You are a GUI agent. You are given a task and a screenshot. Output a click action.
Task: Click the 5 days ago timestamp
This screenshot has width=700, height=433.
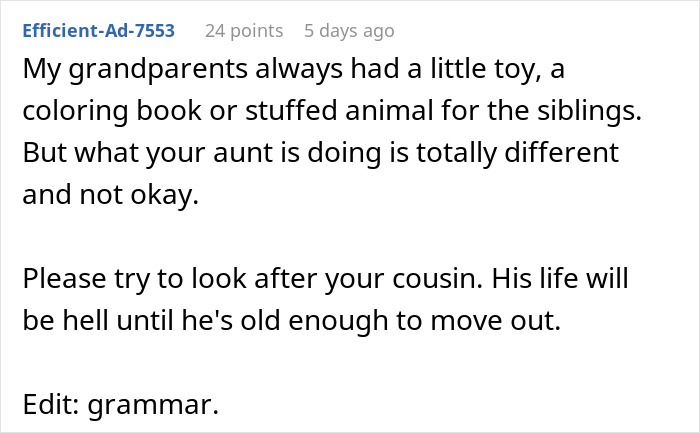click(349, 31)
